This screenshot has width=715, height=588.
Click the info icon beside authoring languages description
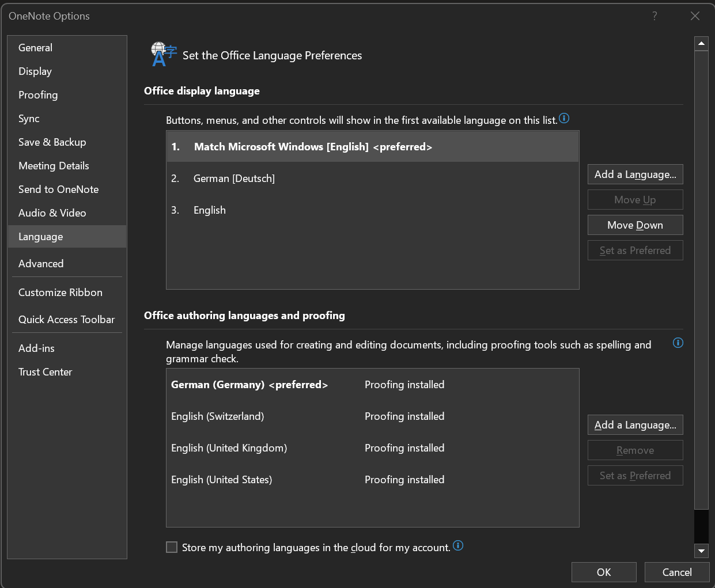pyautogui.click(x=678, y=343)
